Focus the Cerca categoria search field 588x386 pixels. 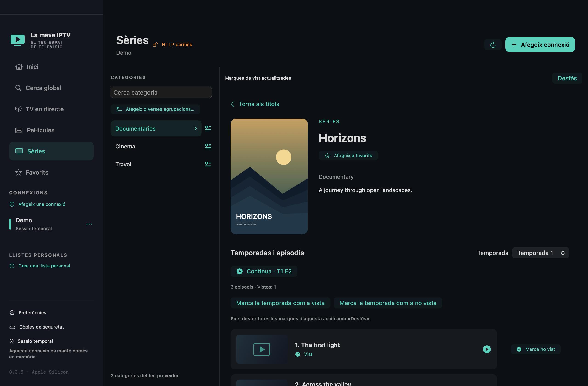point(161,92)
